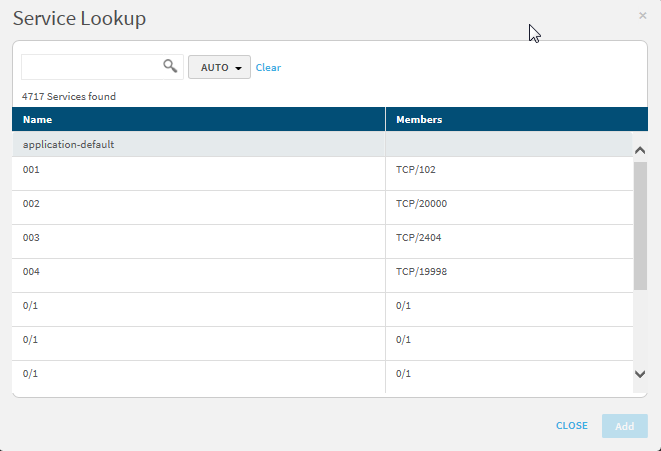The width and height of the screenshot is (661, 451).
Task: Click the TCP/20000 members cell
Action: (421, 204)
